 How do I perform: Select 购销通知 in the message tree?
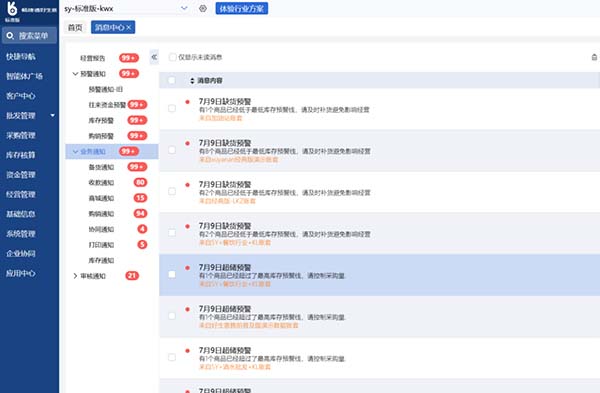(101, 214)
